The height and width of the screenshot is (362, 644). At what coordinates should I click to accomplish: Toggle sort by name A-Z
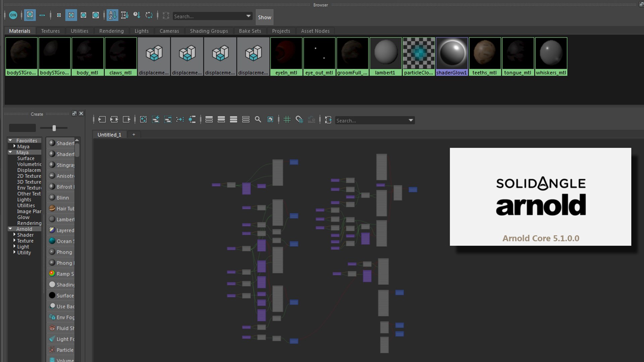pyautogui.click(x=112, y=15)
